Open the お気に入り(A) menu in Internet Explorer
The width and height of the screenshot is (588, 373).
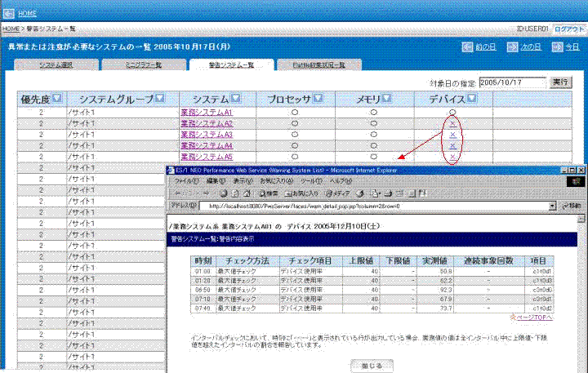[277, 181]
